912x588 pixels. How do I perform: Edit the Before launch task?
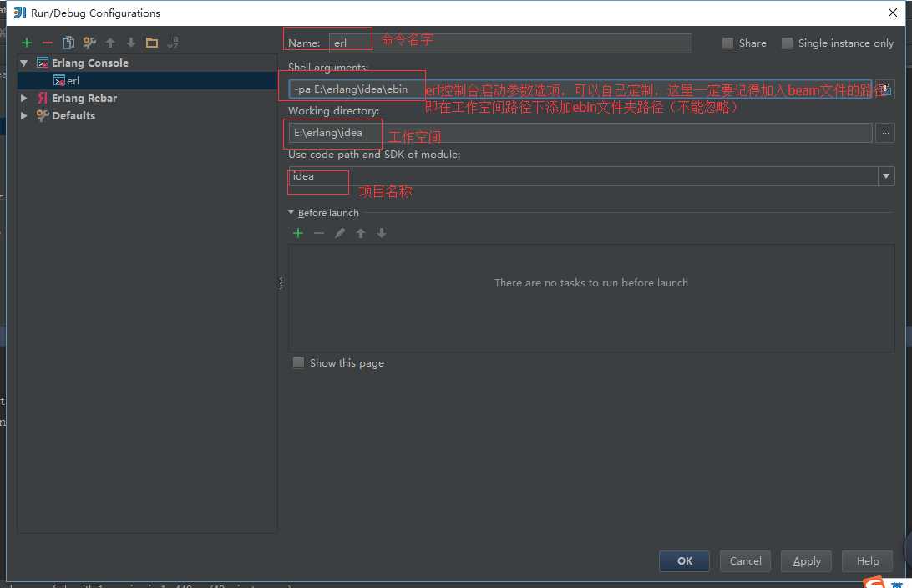pyautogui.click(x=340, y=233)
